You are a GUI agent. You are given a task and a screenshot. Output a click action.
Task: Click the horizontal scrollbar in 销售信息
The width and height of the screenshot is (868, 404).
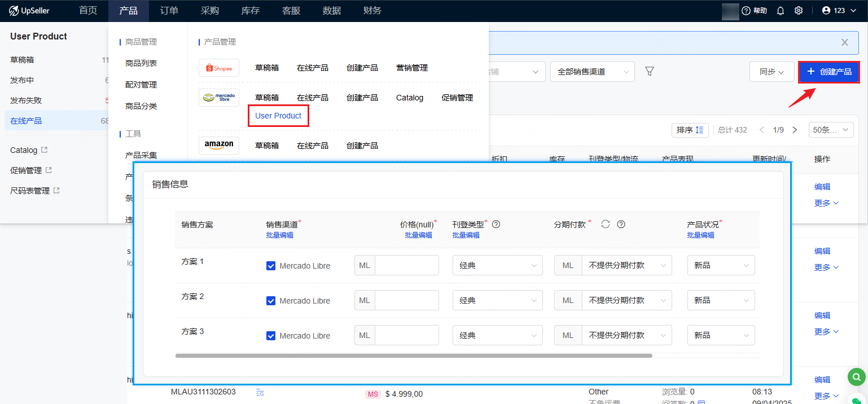pos(414,356)
